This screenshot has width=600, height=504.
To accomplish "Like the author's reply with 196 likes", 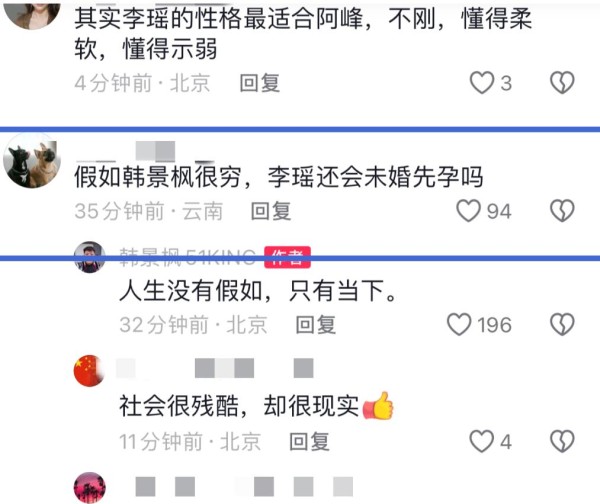I will (x=459, y=324).
